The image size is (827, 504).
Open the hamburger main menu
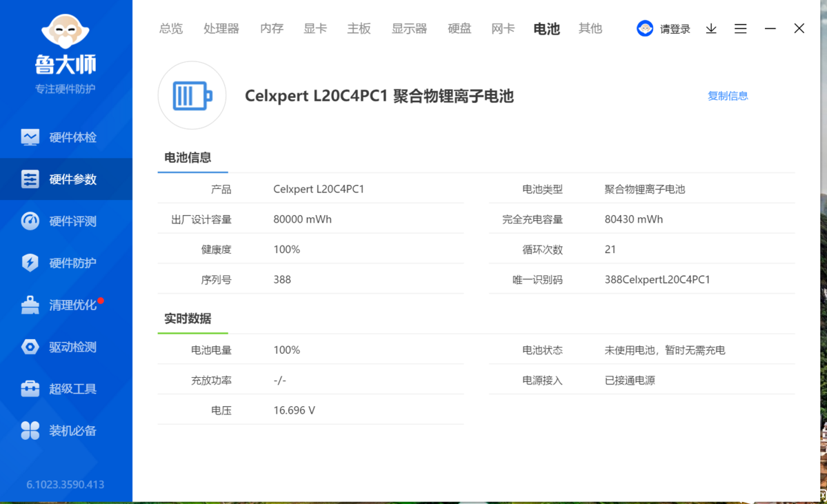pos(741,28)
